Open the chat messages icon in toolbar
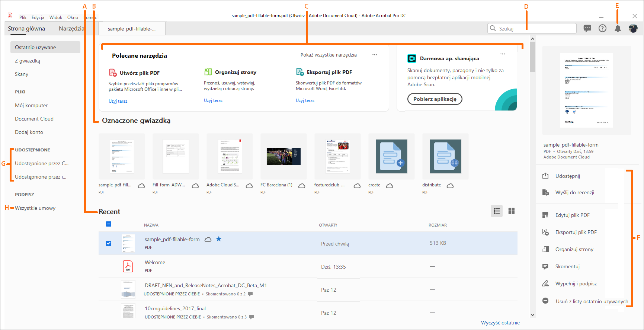 click(x=587, y=28)
